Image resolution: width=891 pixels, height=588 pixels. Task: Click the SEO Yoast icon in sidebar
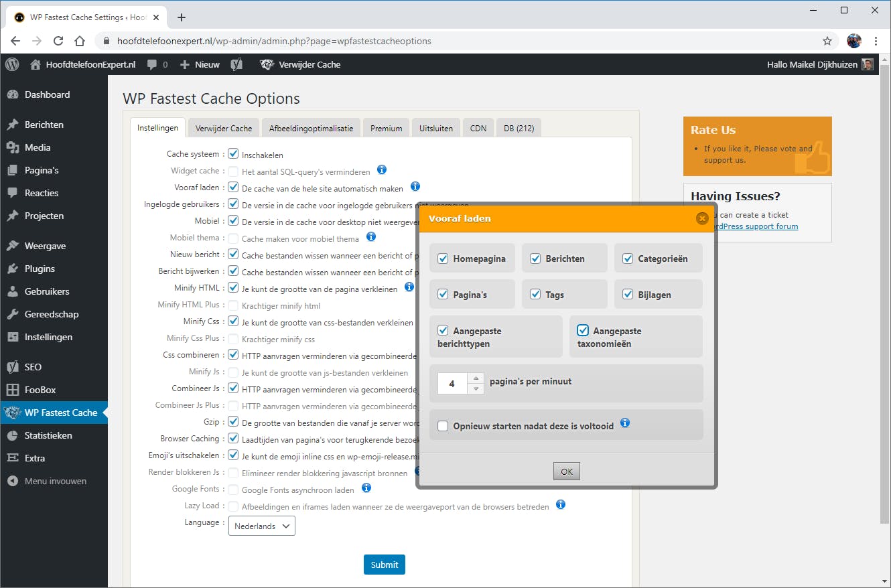(12, 367)
